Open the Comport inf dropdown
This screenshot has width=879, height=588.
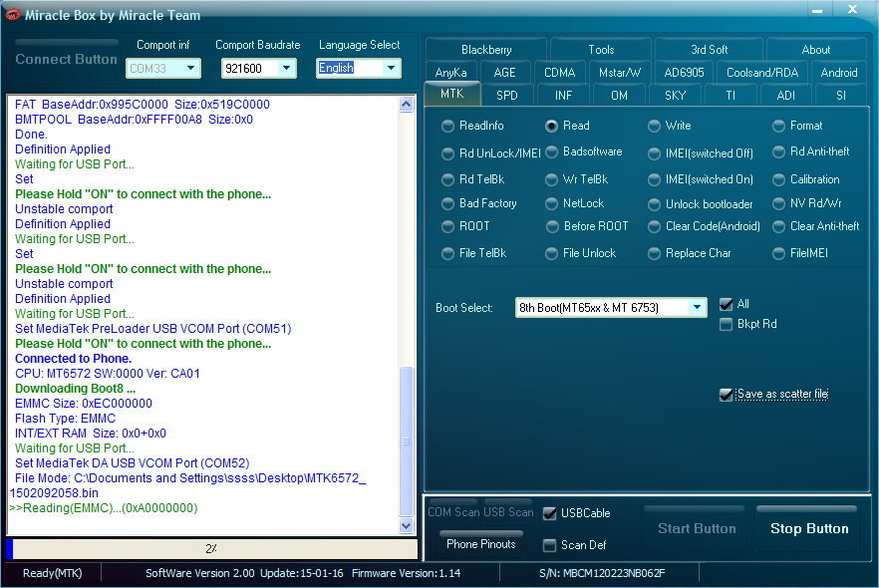tap(190, 69)
